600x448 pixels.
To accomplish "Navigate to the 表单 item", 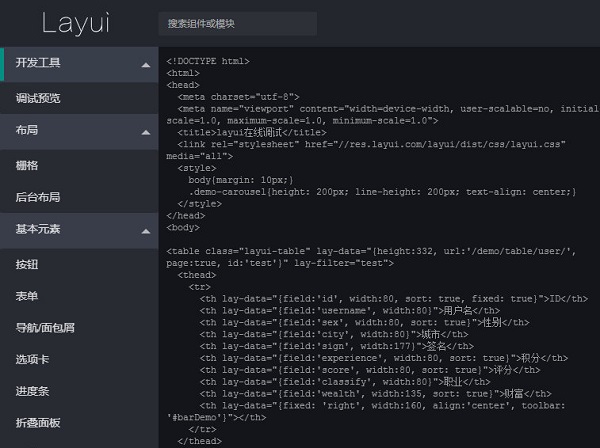I will point(27,296).
